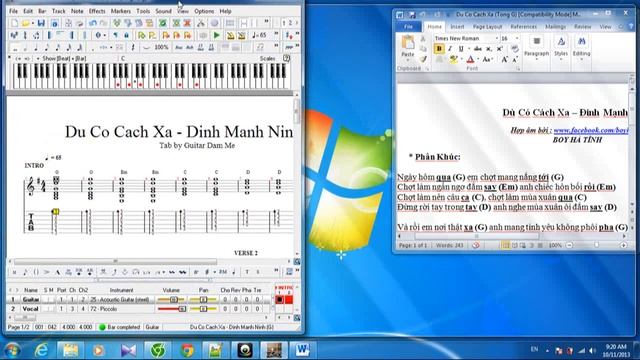Screen dimensions: 640x360
Task: Click the Clear Formatting icon in Word
Action: tap(515, 49)
